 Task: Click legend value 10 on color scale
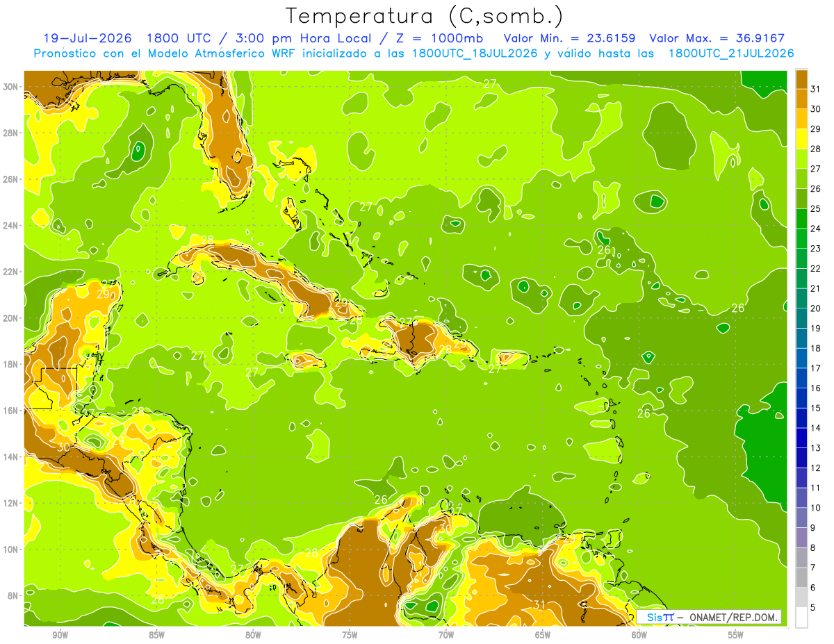(x=816, y=508)
